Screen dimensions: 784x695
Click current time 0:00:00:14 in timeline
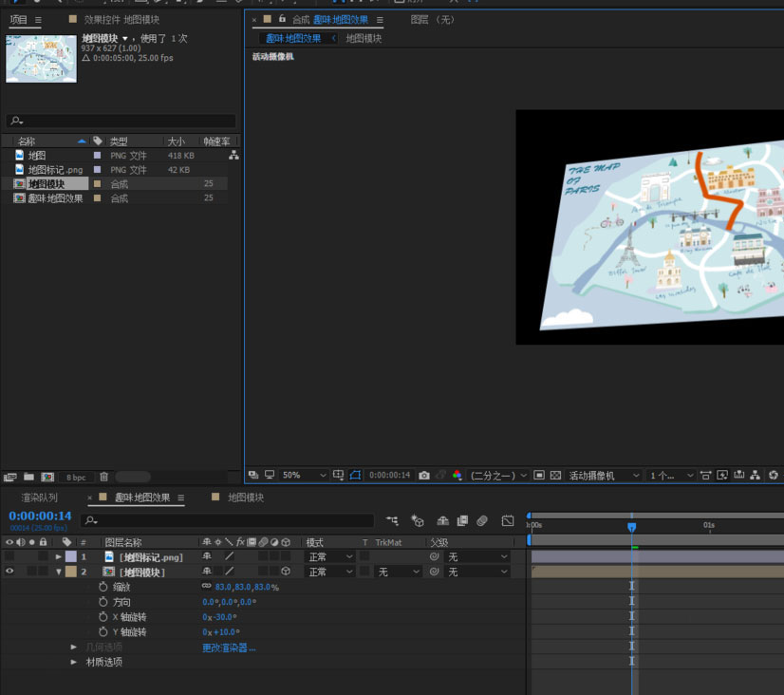click(40, 516)
